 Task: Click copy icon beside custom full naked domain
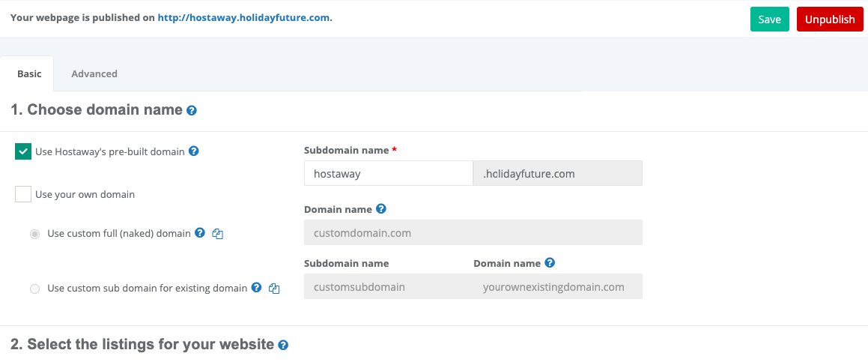coord(217,234)
